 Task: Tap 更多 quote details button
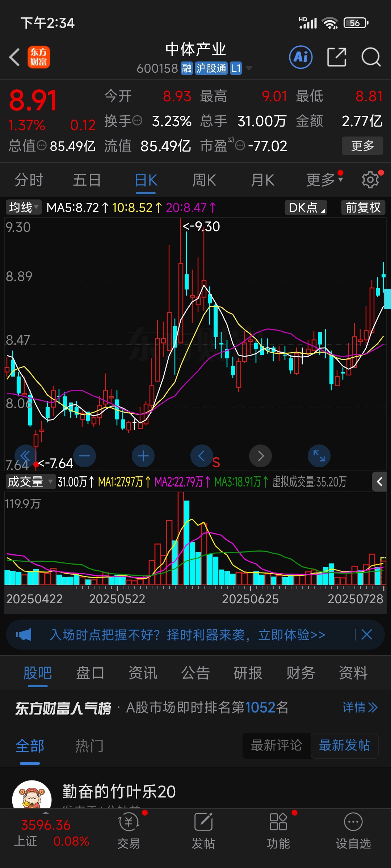[363, 146]
